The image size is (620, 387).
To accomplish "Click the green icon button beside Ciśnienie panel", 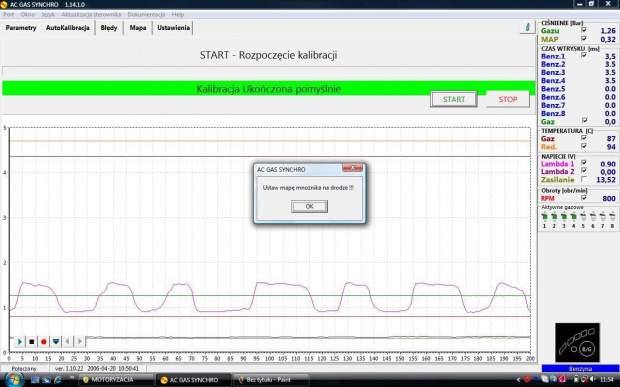I will pyautogui.click(x=527, y=27).
